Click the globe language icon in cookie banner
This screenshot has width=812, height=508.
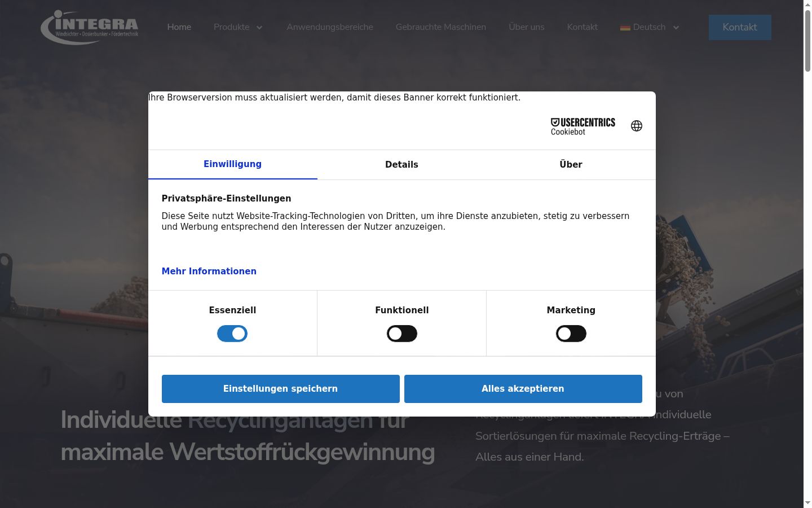pos(636,126)
